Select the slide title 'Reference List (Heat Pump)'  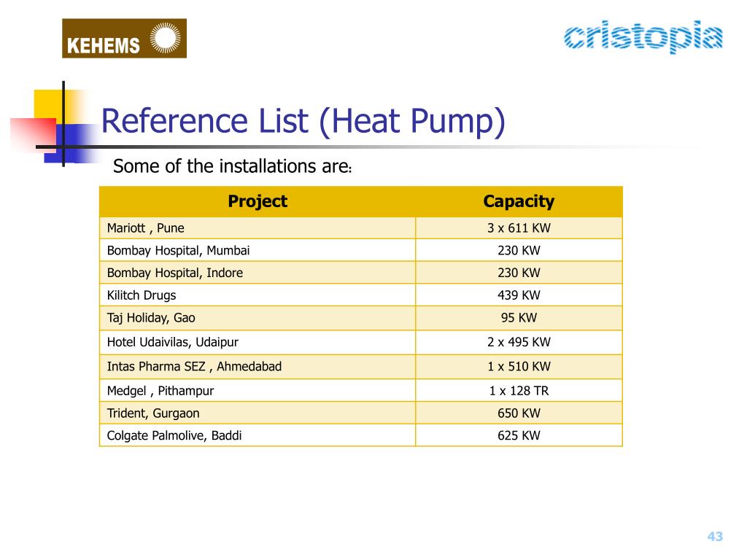(x=303, y=121)
